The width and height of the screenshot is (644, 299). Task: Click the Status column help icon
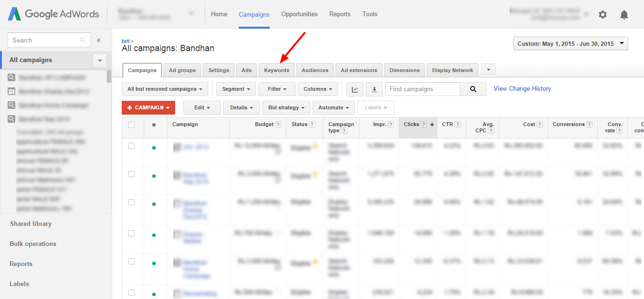point(312,125)
